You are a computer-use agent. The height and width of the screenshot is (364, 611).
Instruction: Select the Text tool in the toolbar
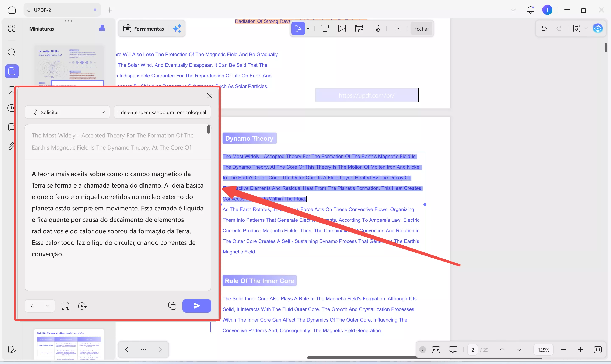[x=325, y=28]
